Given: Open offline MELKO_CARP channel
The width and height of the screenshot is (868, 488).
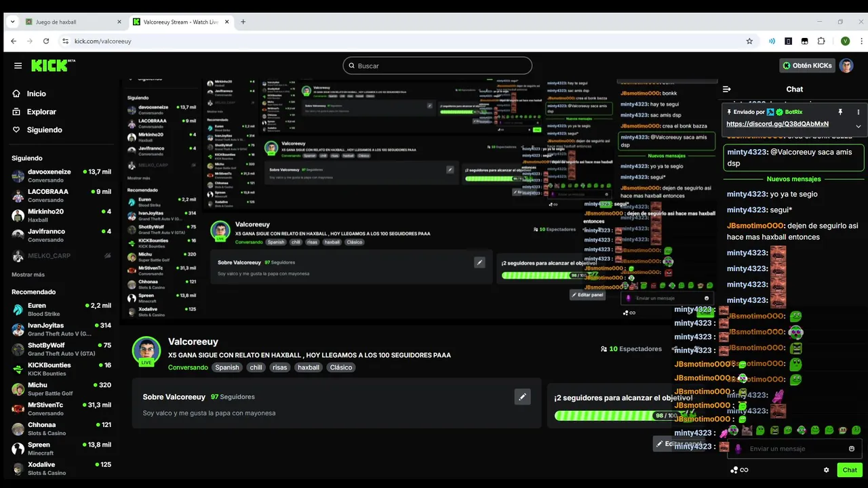Looking at the screenshot, I should [61, 256].
